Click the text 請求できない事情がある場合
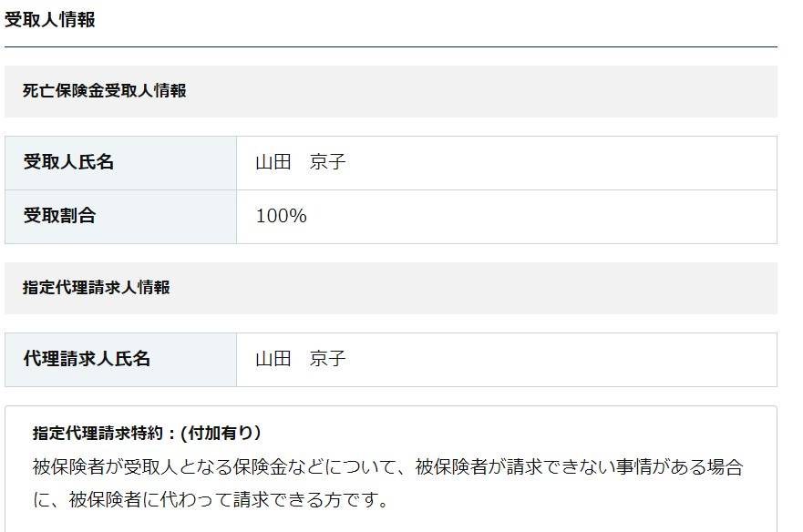803x532 pixels. 624,466
